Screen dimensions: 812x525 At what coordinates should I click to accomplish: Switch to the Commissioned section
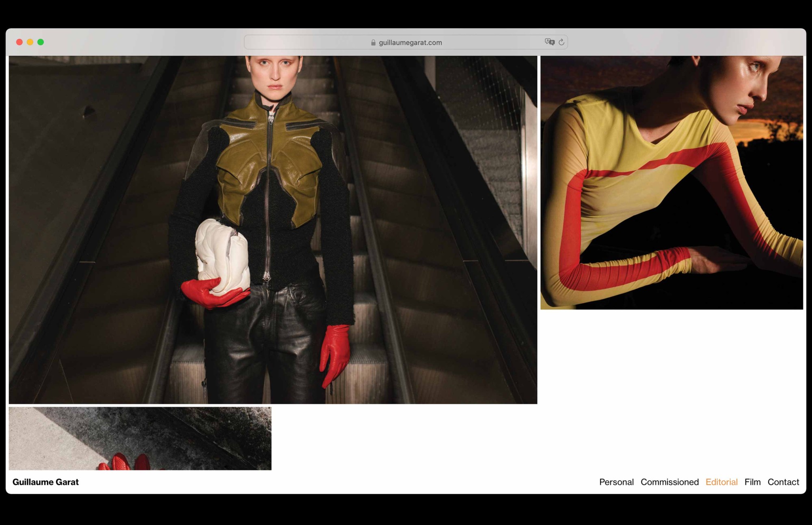[x=669, y=482]
